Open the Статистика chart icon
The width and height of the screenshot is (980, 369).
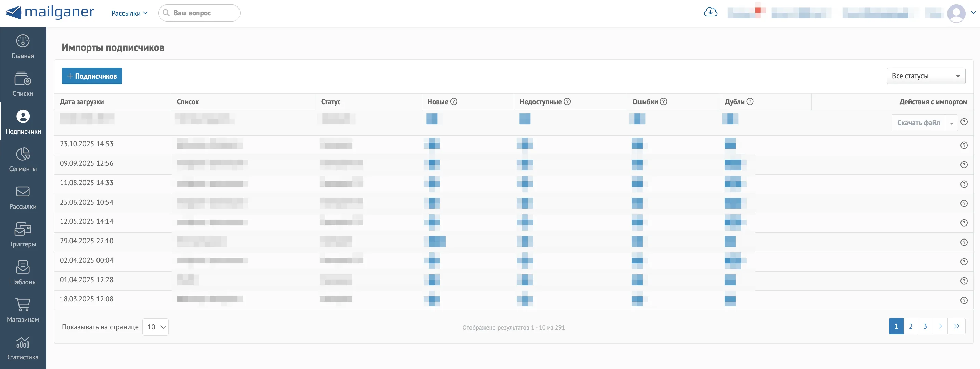tap(23, 342)
